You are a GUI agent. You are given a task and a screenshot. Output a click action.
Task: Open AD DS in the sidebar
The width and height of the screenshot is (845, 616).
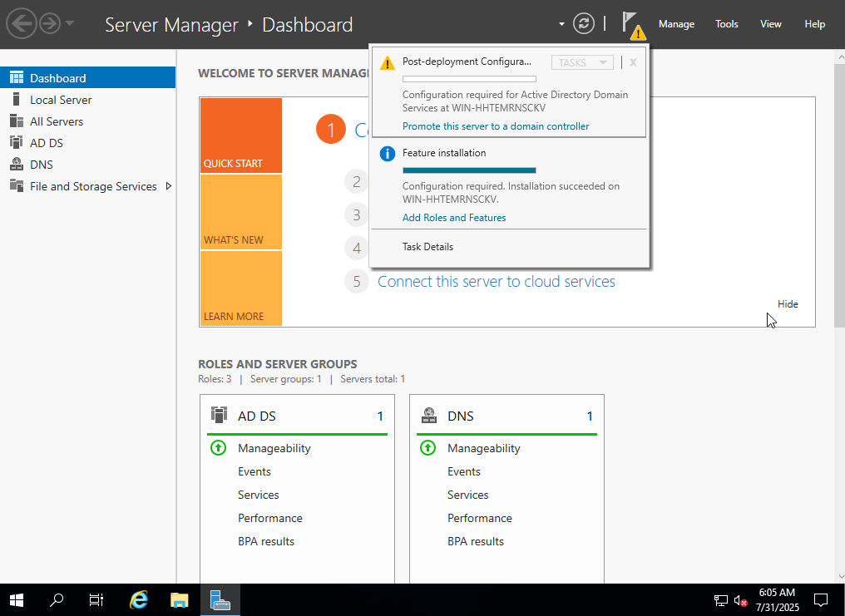click(x=46, y=143)
